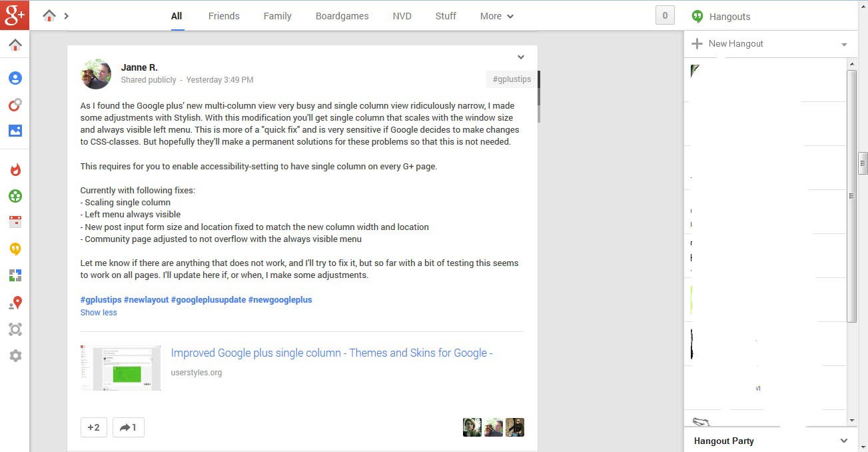Viewport: 868px width, 452px height.
Task: Click the Hangouts panel scrollbar up arrow
Action: click(x=851, y=64)
